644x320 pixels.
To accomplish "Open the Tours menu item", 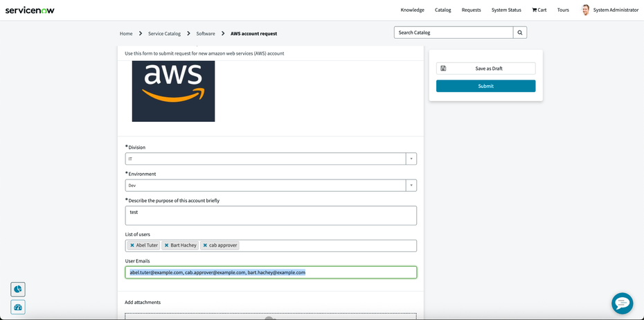I will pyautogui.click(x=563, y=10).
